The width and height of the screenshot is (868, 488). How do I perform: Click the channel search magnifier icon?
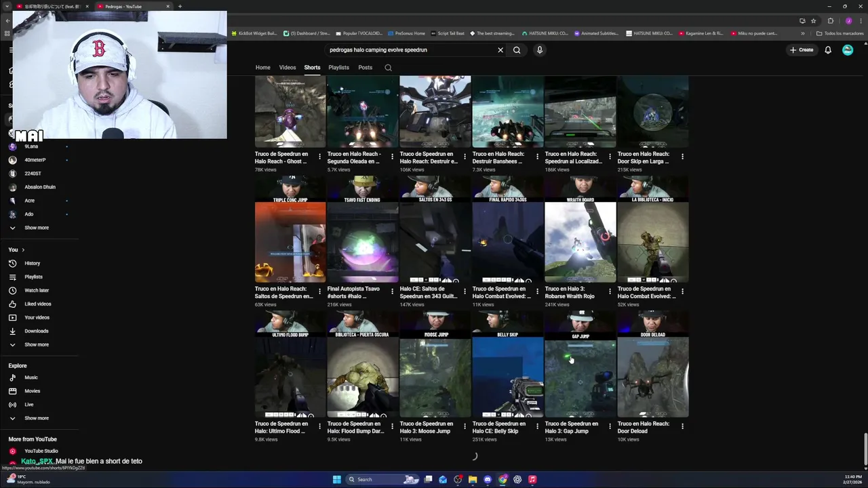pyautogui.click(x=388, y=68)
